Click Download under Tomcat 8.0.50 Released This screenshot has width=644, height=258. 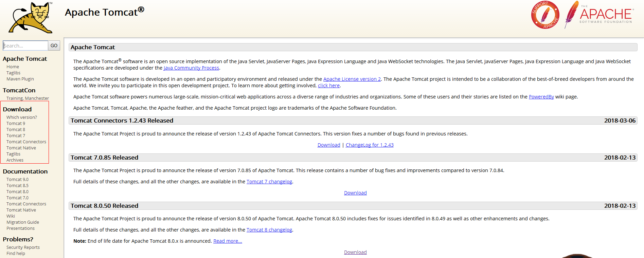click(355, 252)
